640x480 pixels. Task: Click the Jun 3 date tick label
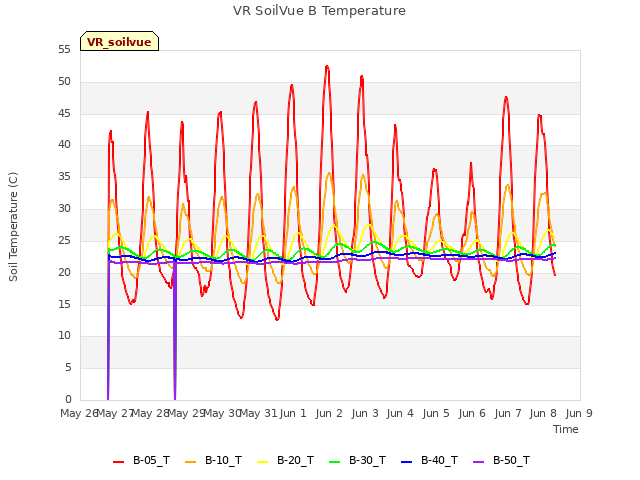(x=365, y=413)
